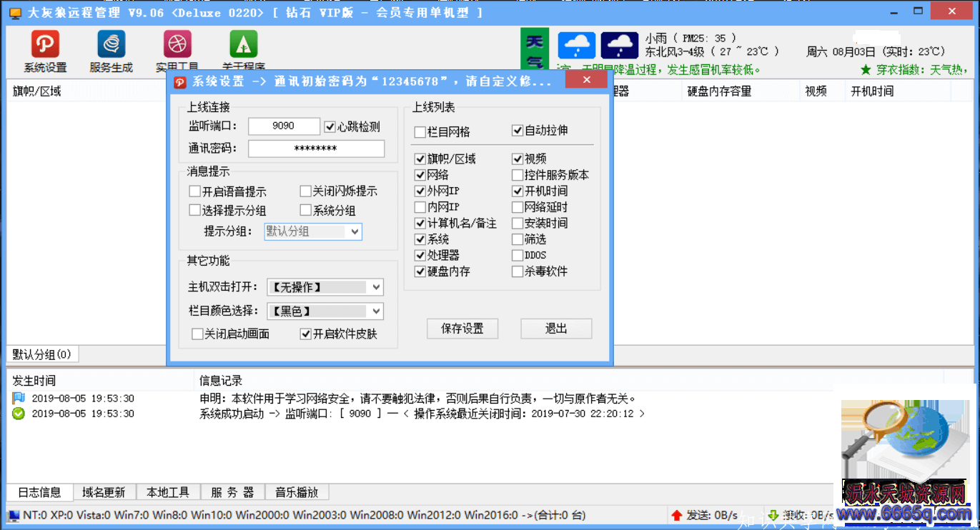Click the green 天气 weather button

click(535, 50)
